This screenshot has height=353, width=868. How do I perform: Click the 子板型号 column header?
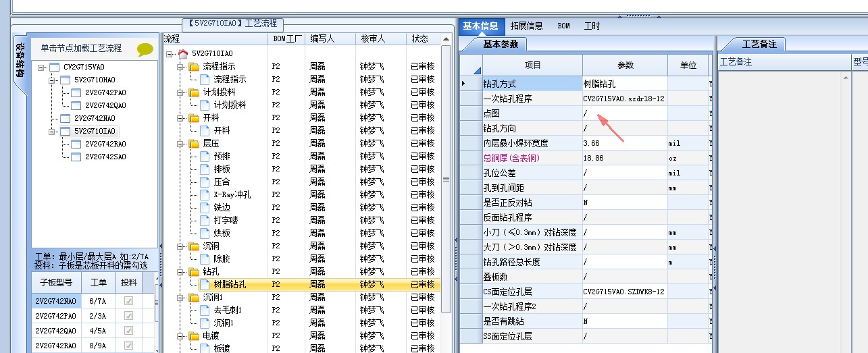(56, 283)
